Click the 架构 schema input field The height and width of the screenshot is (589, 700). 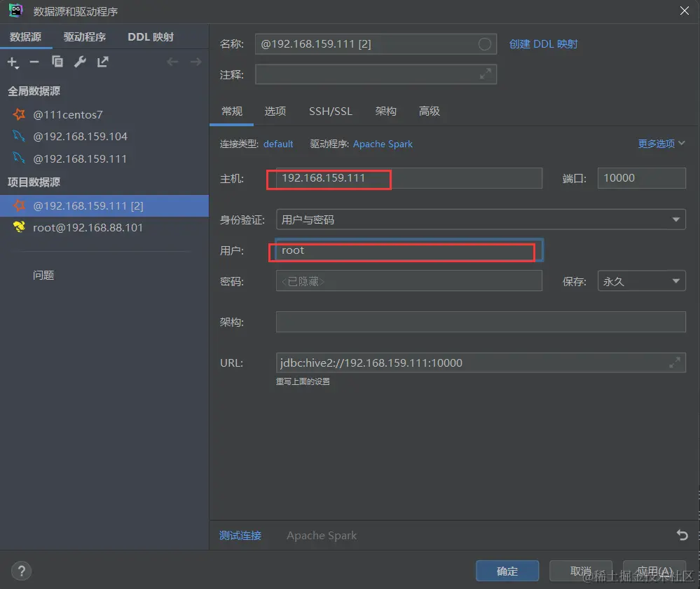click(x=481, y=322)
